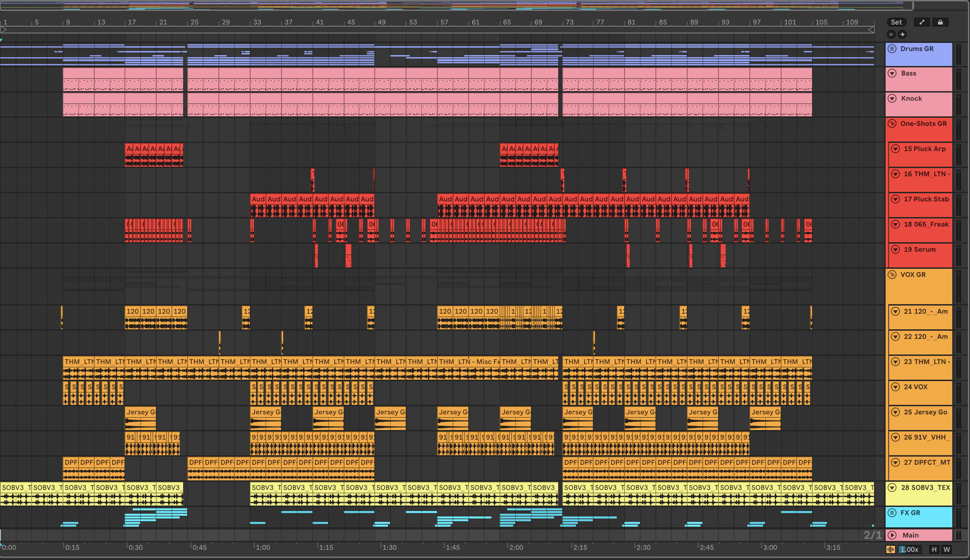The image size is (970, 560).
Task: Toggle the automation mode button
Action: click(922, 22)
